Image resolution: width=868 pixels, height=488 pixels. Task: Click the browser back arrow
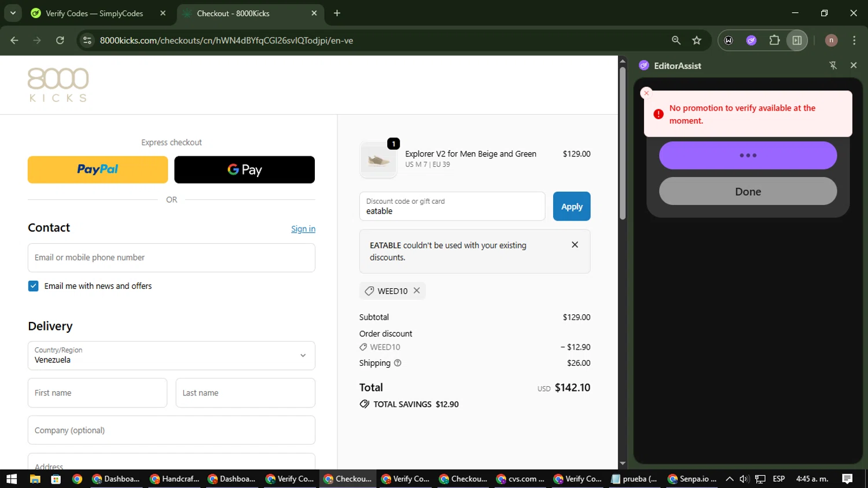point(14,40)
